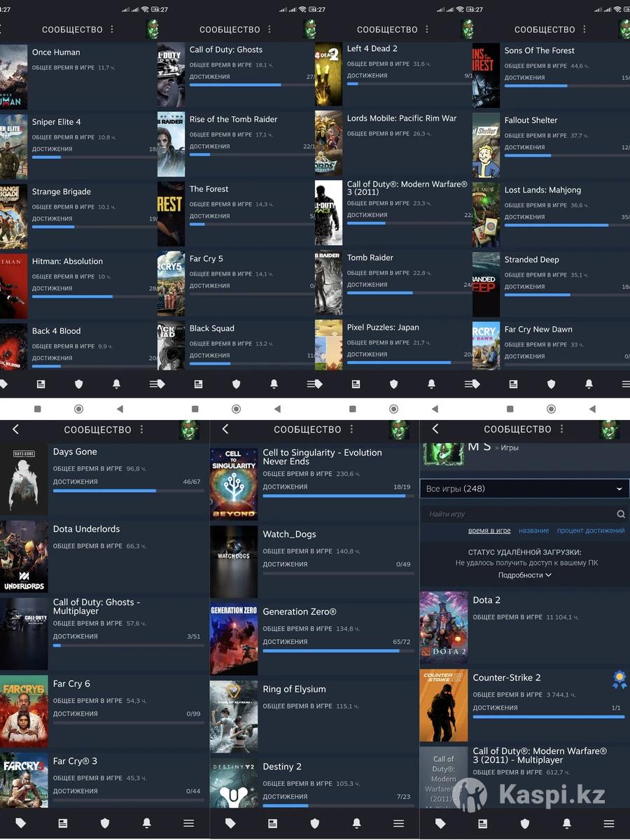630x840 pixels.
Task: Tap the Fallout Shelter cover thumbnail
Action: [486, 145]
